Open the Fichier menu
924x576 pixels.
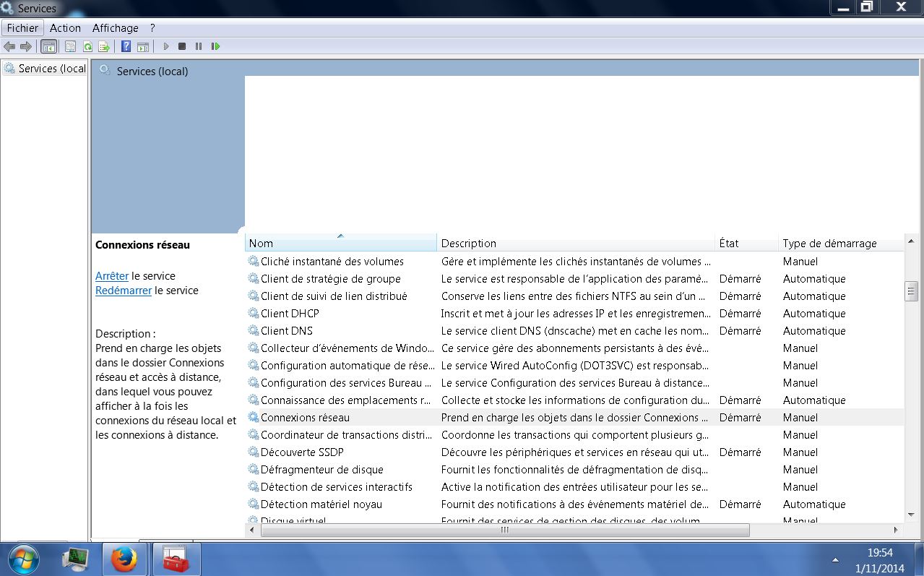[22, 27]
